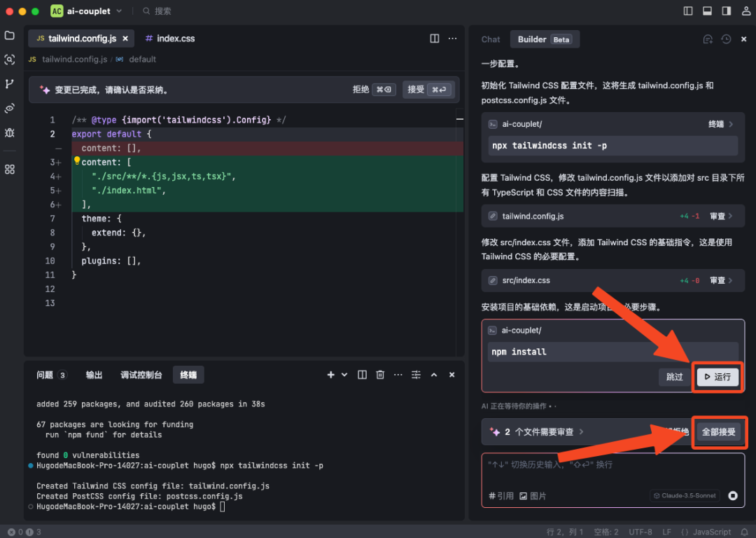Open new terminal dropdown chevron
The height and width of the screenshot is (538, 756).
tap(344, 375)
